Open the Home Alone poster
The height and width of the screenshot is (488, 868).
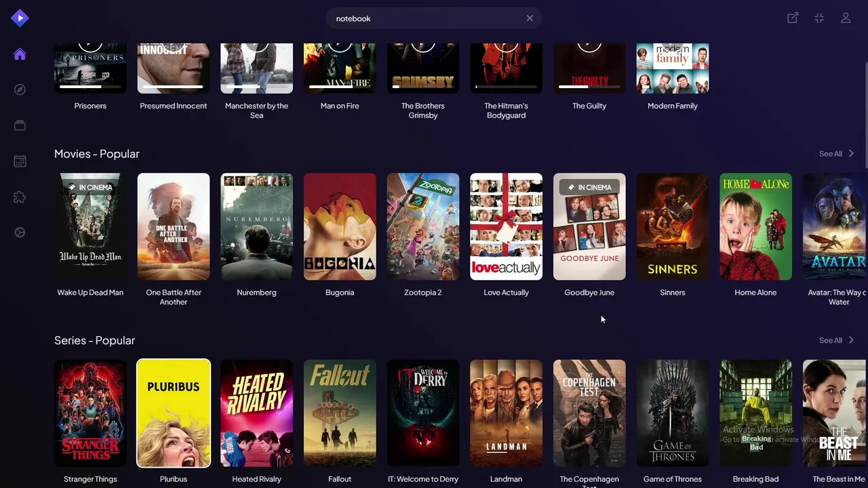point(755,226)
